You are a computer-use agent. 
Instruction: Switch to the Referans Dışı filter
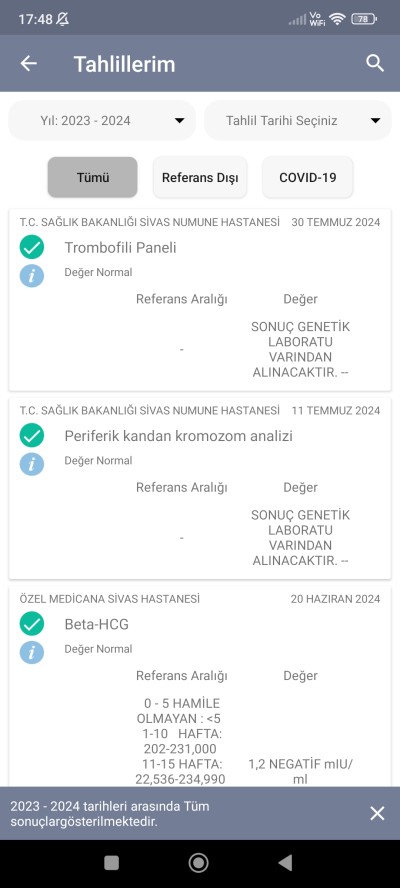pyautogui.click(x=200, y=177)
